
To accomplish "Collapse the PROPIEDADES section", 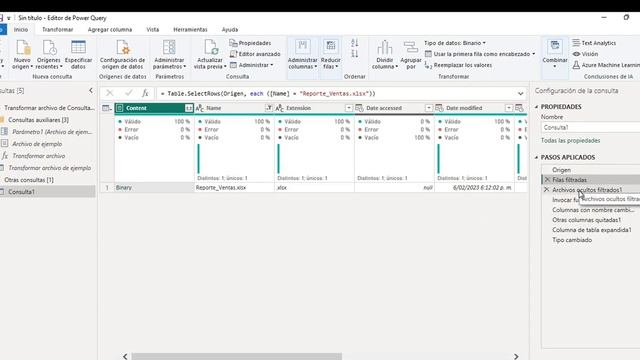I will coord(536,107).
